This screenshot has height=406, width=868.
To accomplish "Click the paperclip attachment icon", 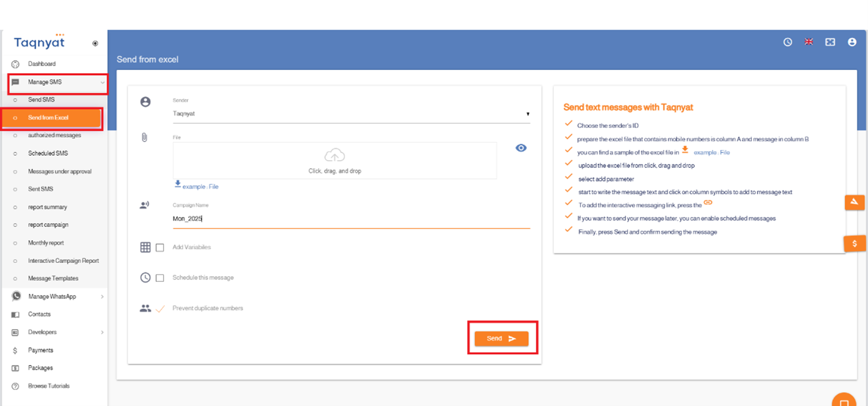I will [x=144, y=137].
